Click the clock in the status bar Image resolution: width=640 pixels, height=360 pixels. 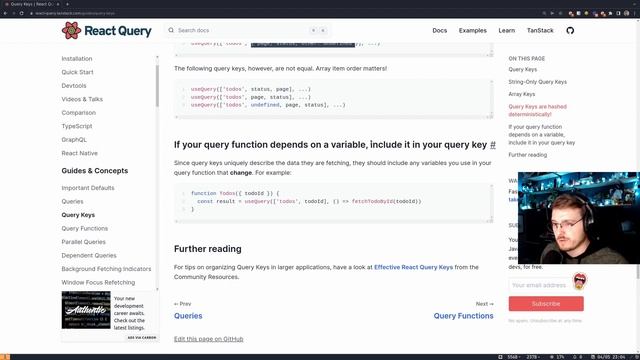610,357
